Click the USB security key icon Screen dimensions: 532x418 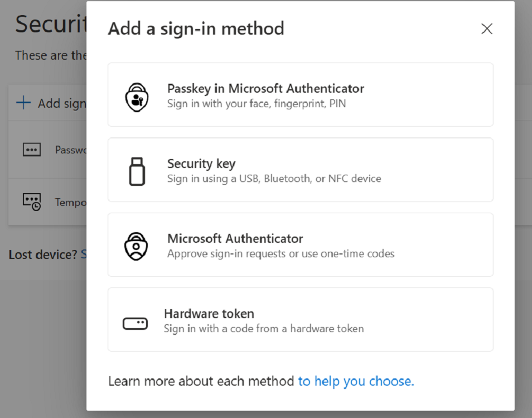137,171
